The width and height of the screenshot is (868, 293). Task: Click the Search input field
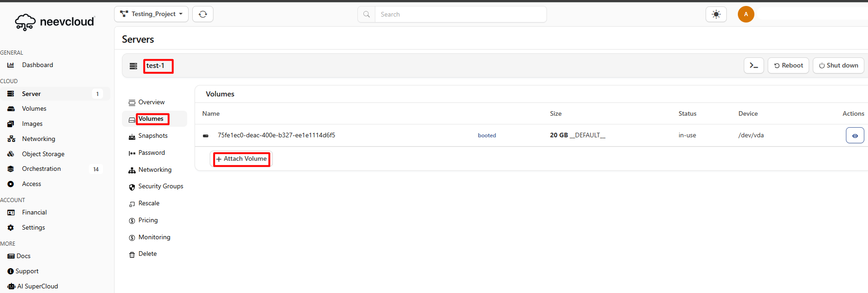460,14
